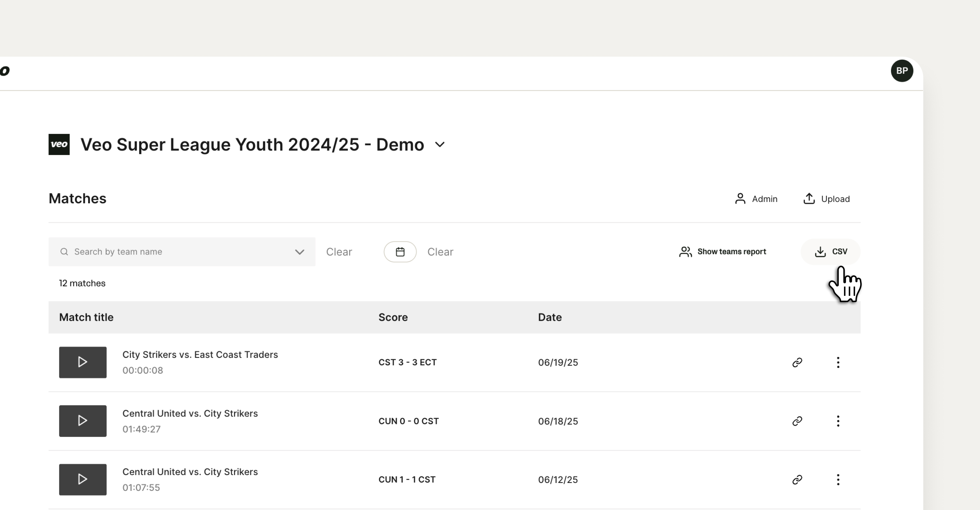This screenshot has width=980, height=510.
Task: Clear the date filter
Action: click(x=440, y=252)
